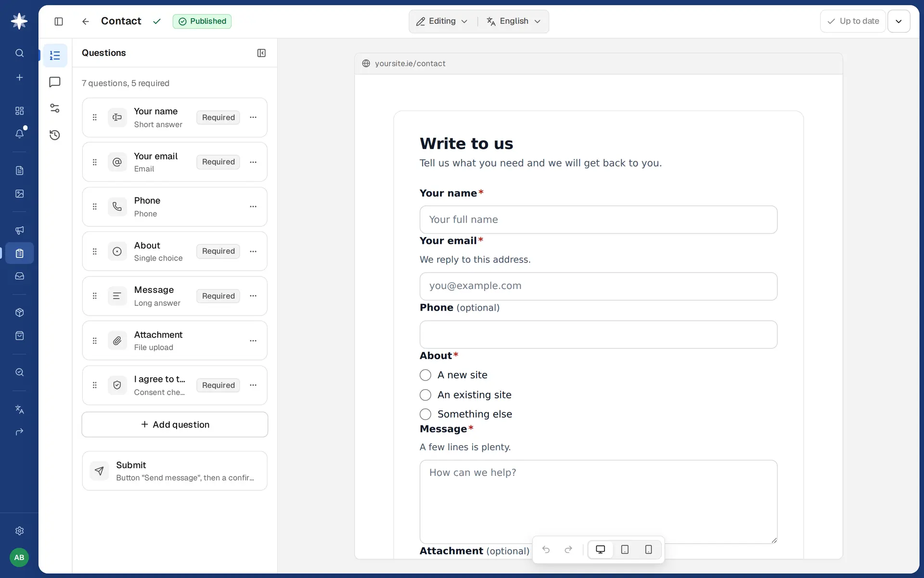
Task: Go back with the arrow next to Contact
Action: (x=85, y=21)
